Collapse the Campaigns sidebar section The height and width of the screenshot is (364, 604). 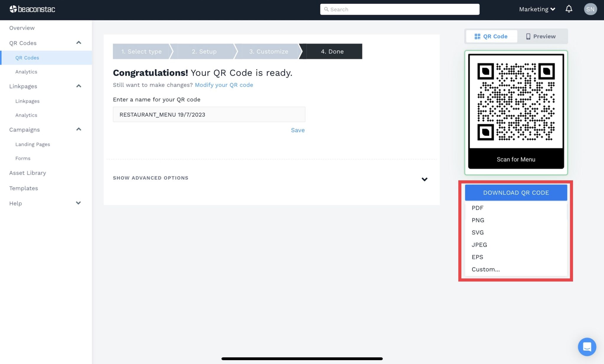(x=78, y=129)
